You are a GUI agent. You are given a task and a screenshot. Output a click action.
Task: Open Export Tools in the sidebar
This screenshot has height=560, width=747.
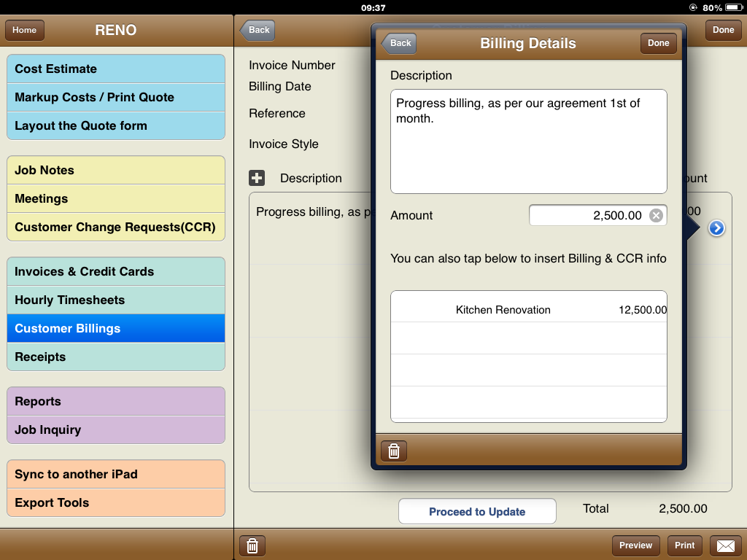(x=116, y=502)
